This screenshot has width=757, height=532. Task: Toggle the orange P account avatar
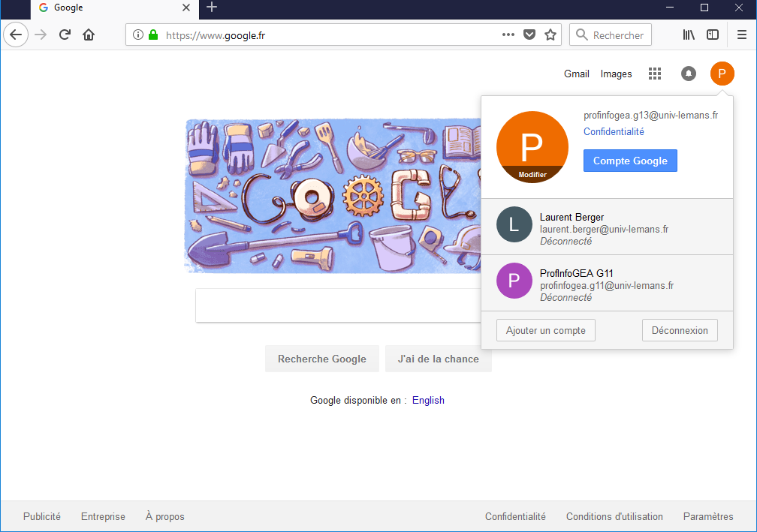722,74
